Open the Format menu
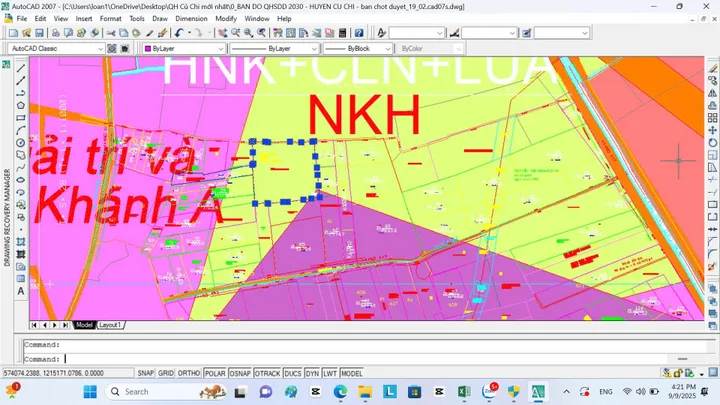The width and height of the screenshot is (720, 405). pyautogui.click(x=111, y=19)
